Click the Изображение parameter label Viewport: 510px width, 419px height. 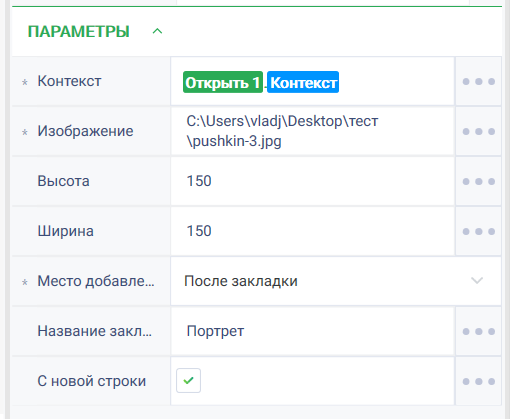click(x=85, y=131)
